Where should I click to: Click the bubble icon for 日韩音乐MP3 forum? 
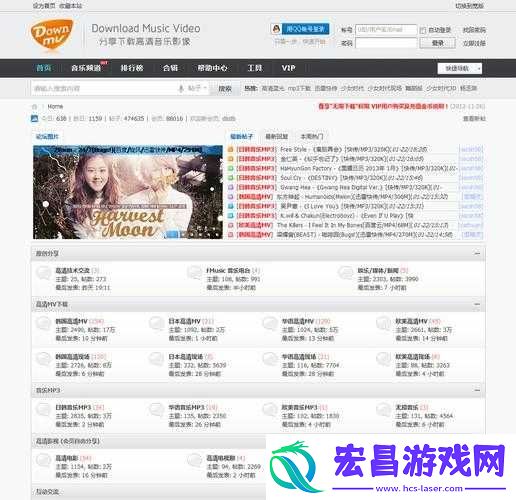(43, 410)
